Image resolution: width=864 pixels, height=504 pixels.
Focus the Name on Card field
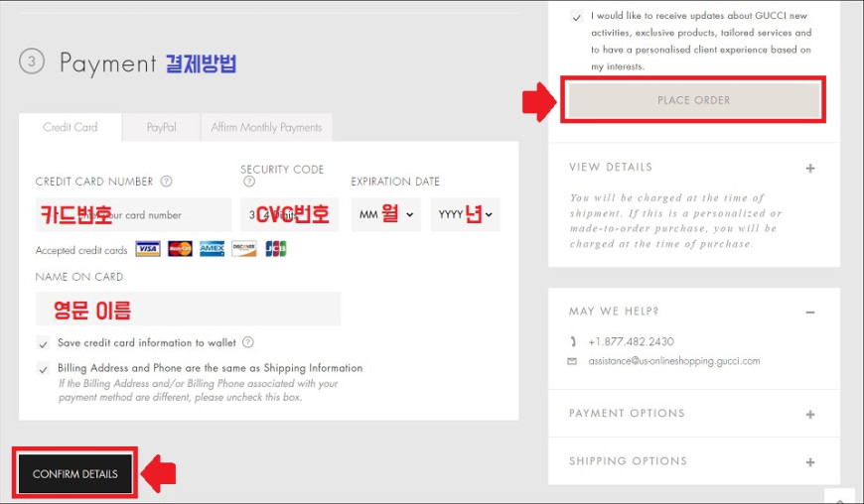(x=188, y=309)
